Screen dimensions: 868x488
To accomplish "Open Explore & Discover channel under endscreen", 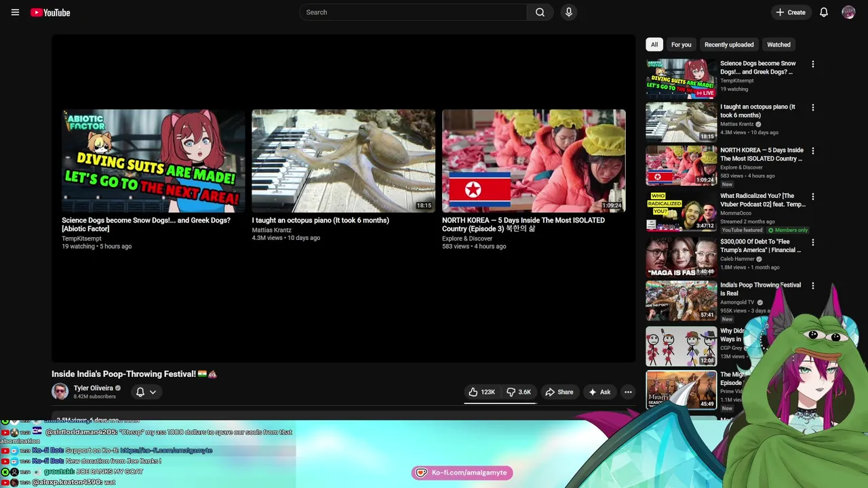I will pyautogui.click(x=467, y=239).
